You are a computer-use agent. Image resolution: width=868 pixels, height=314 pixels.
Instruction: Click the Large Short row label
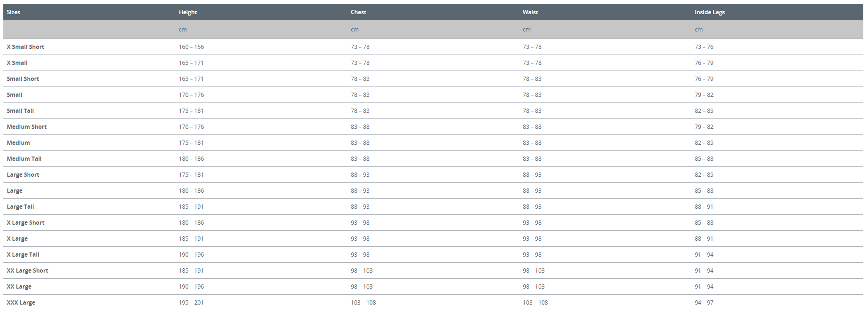(23, 175)
